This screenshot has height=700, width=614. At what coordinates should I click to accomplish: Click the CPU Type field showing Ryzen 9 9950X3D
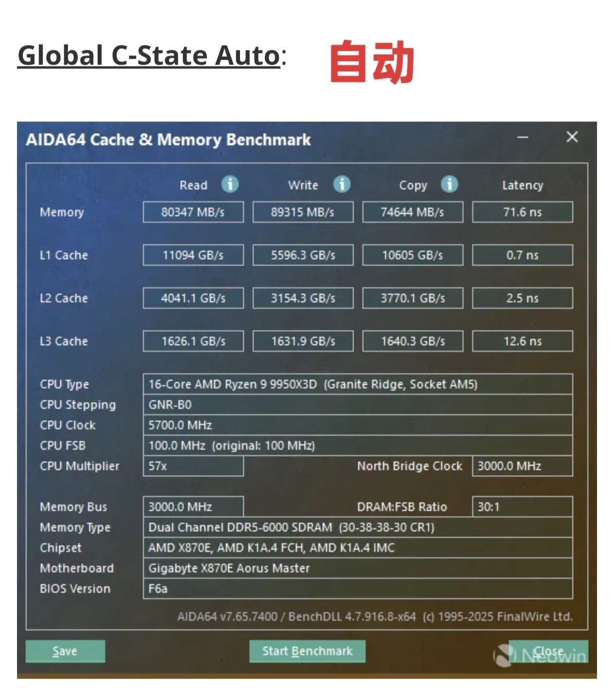click(358, 384)
